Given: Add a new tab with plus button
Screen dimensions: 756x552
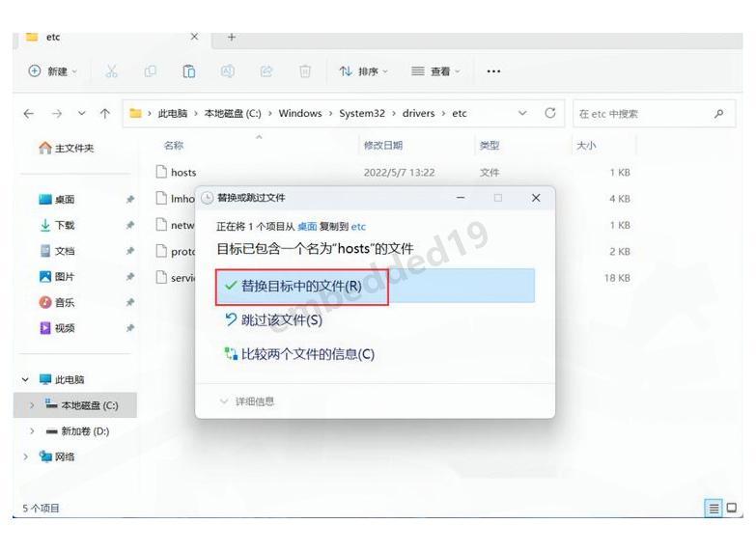Looking at the screenshot, I should point(232,37).
